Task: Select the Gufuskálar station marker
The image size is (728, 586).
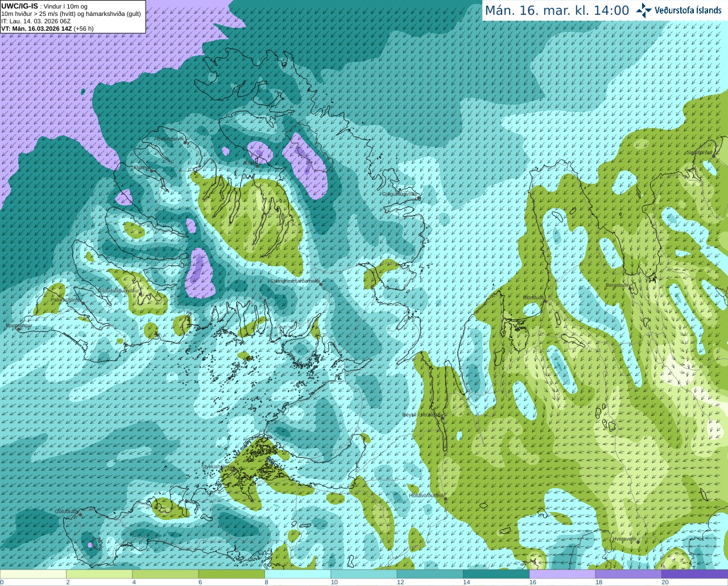Action: click(80, 515)
